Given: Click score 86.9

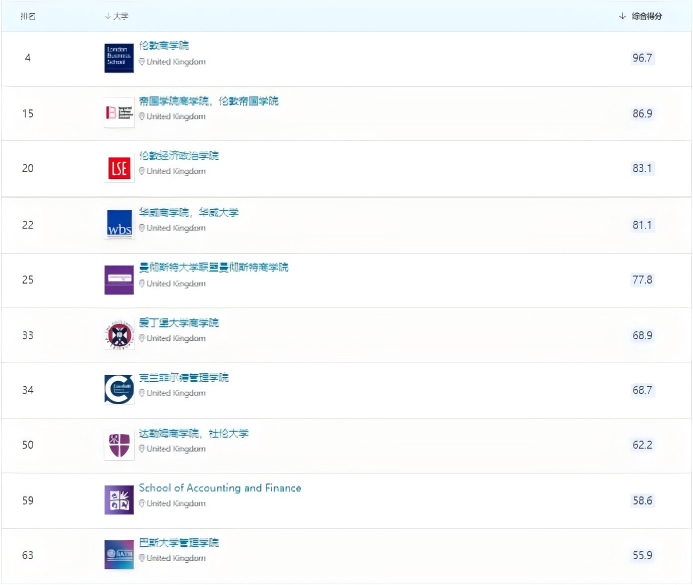Looking at the screenshot, I should (x=642, y=114).
